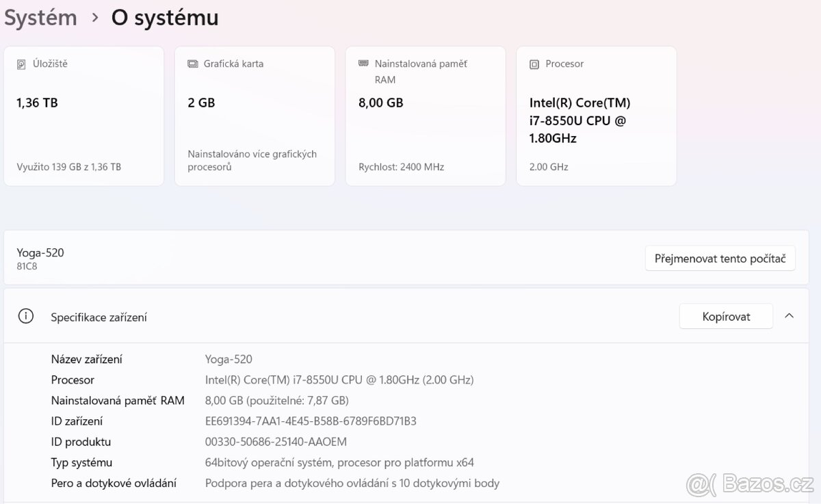Click the Procesor chip icon

click(x=534, y=64)
